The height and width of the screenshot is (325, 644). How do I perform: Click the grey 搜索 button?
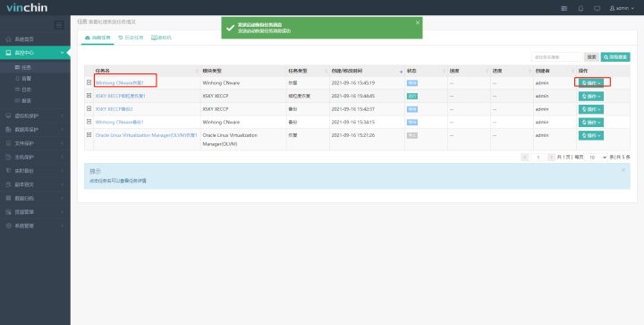coord(592,57)
